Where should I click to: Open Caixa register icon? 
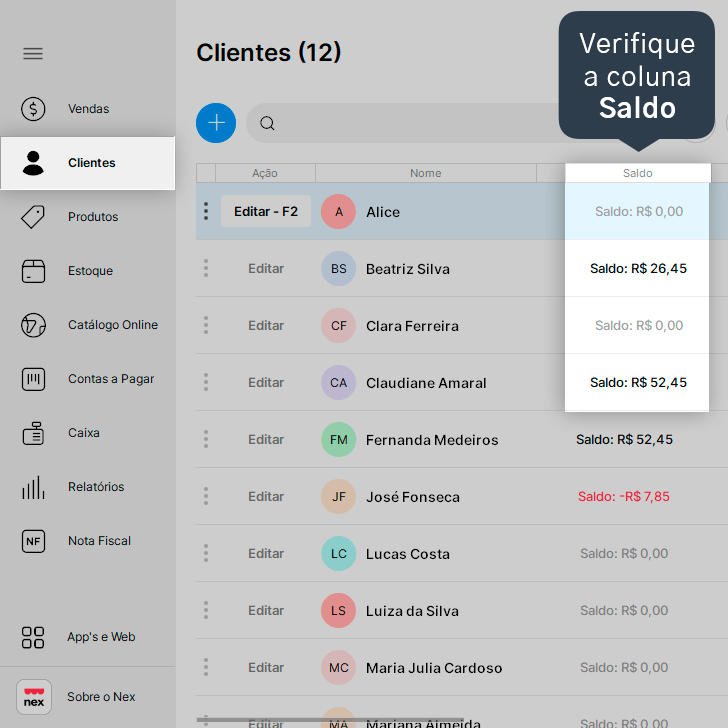[x=33, y=433]
